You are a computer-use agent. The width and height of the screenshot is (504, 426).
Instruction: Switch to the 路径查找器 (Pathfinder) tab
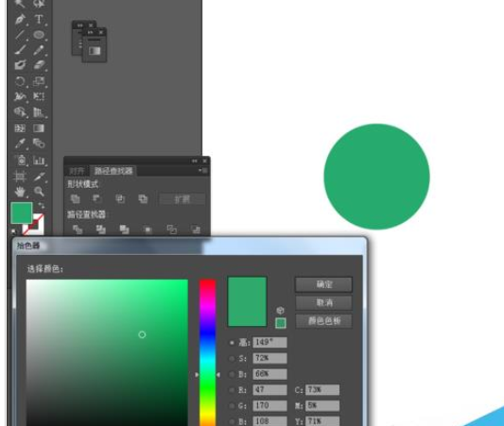pos(113,171)
